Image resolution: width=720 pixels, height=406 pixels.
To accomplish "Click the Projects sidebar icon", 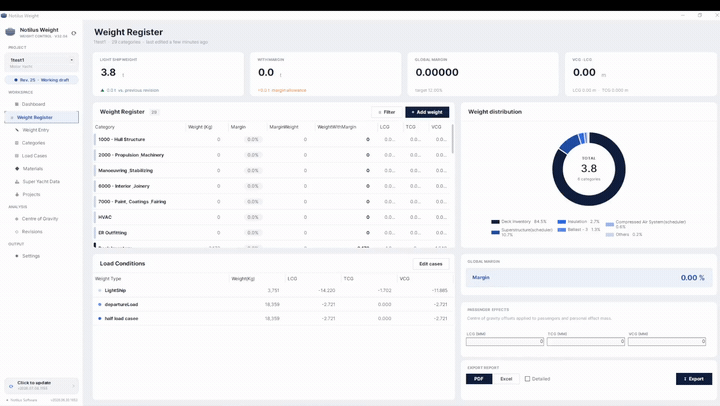I will point(17,194).
